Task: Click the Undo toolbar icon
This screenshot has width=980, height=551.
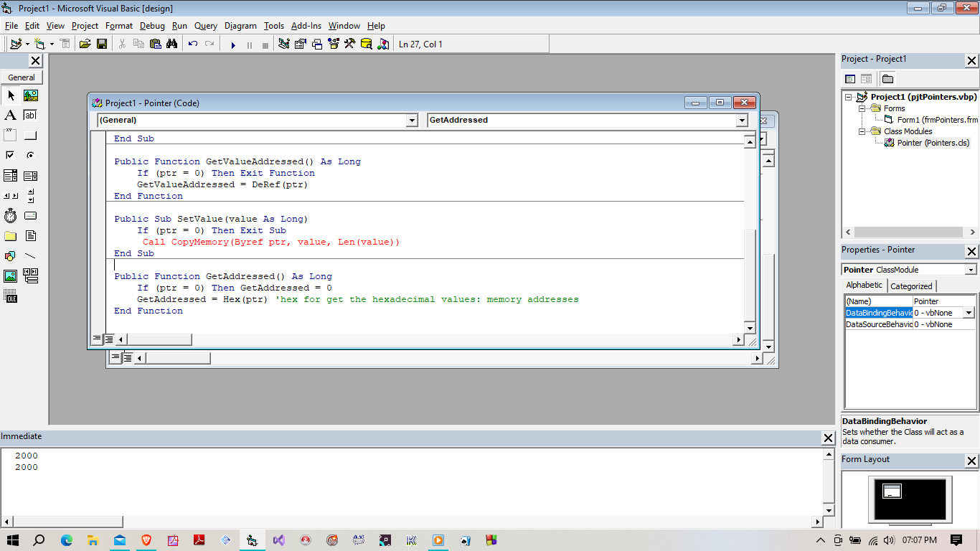Action: [193, 44]
